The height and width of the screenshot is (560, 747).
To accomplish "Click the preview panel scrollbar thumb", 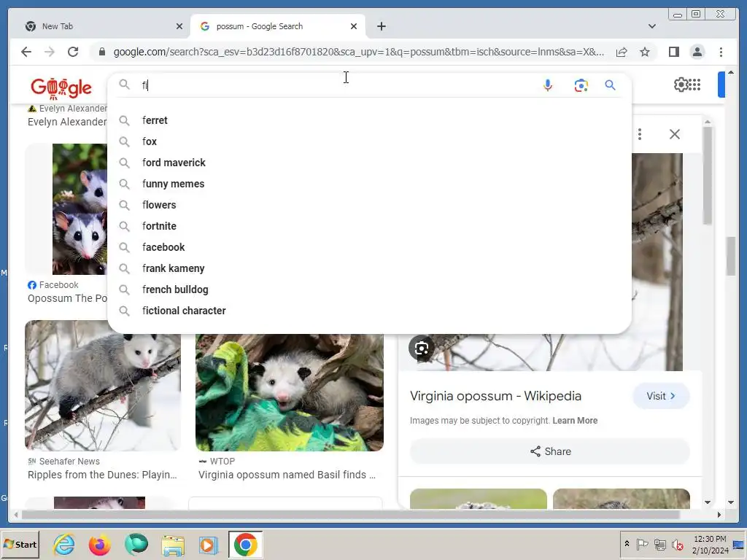I will click(x=708, y=175).
